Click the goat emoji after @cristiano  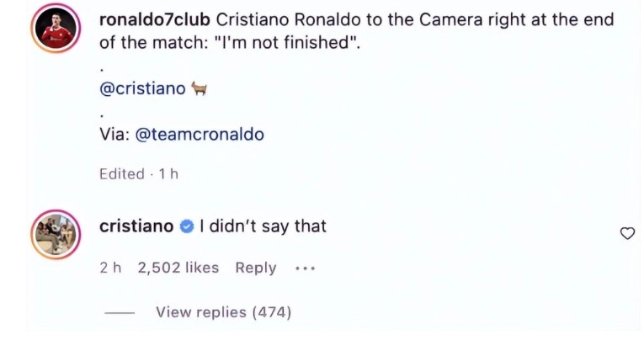pyautogui.click(x=200, y=89)
